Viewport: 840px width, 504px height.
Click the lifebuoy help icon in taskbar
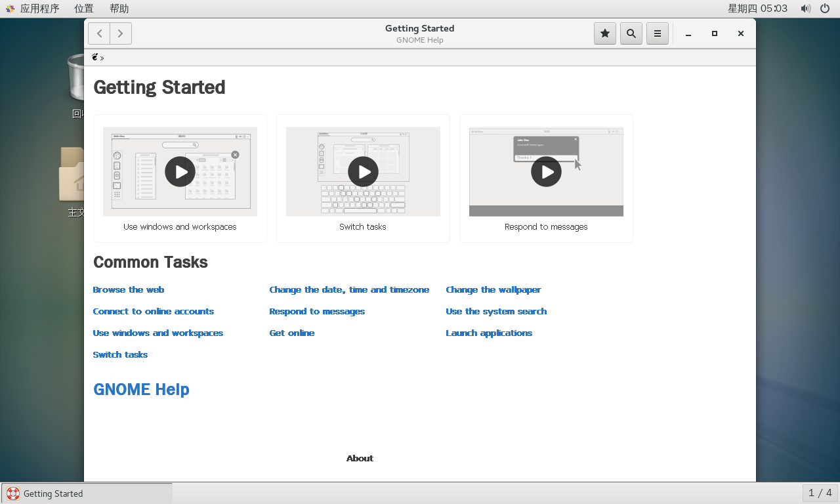point(13,493)
